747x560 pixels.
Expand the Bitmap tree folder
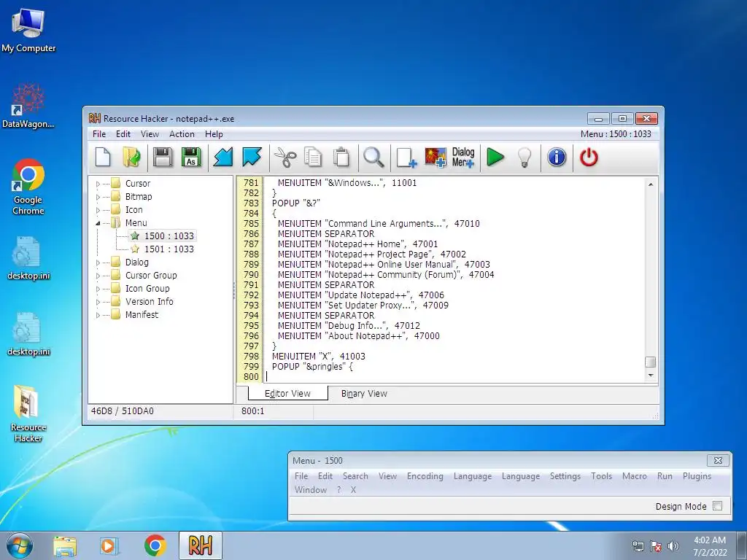coord(98,197)
